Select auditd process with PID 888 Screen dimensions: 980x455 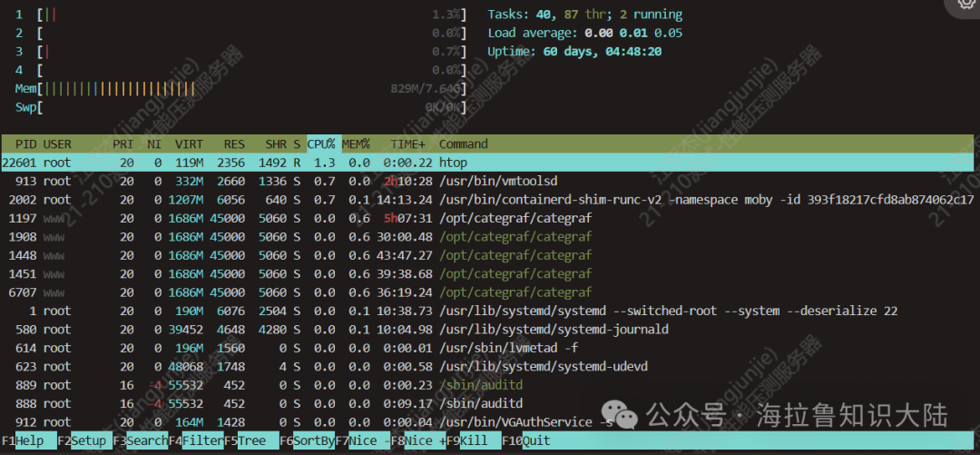tap(487, 403)
